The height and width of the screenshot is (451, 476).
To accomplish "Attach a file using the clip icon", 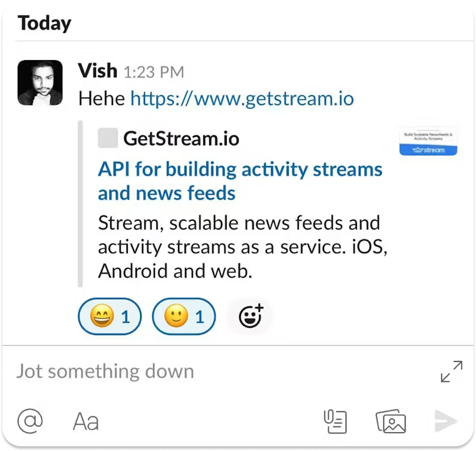I will [x=335, y=421].
